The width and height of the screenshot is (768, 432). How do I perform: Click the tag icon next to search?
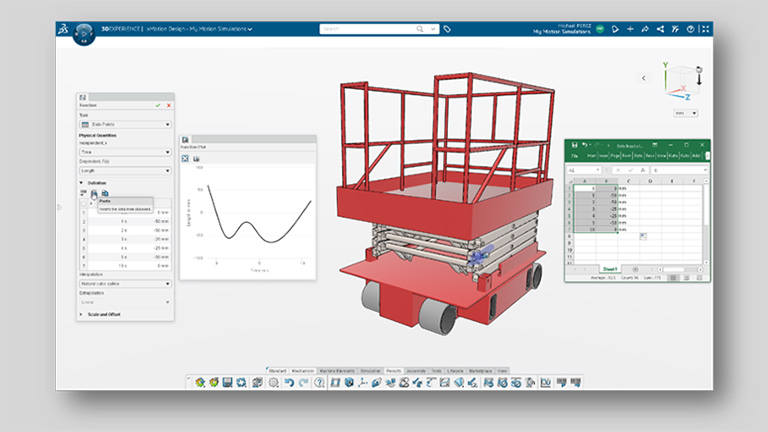tap(447, 29)
